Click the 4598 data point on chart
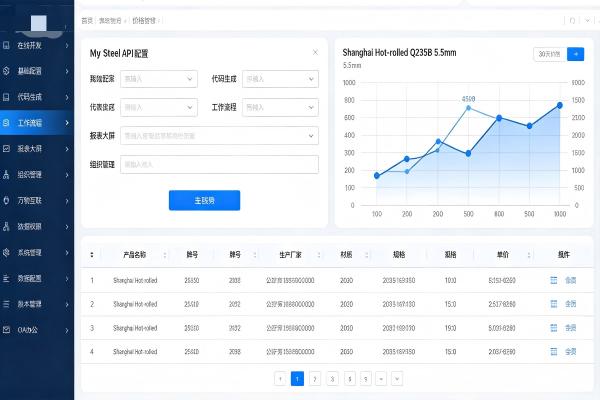This screenshot has height=400, width=600. coord(468,107)
